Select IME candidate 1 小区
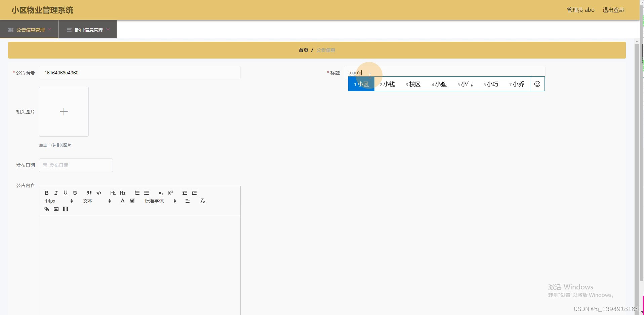 coord(361,84)
